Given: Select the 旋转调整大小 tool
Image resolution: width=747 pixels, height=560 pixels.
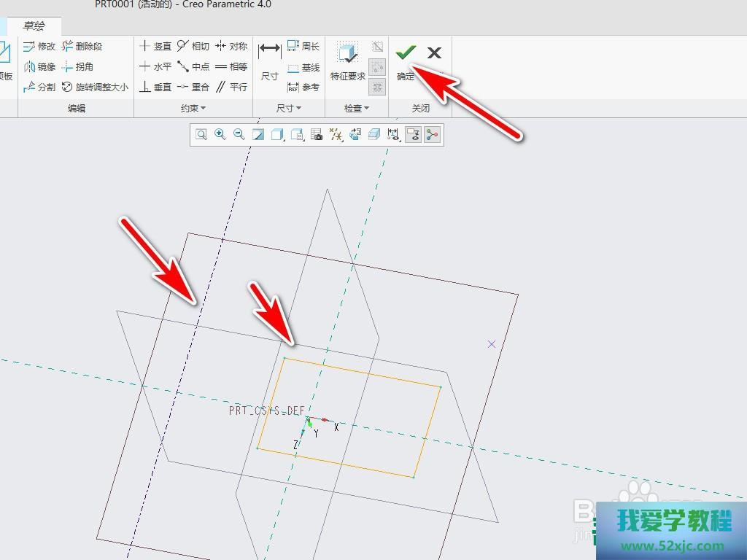Looking at the screenshot, I should 95,87.
